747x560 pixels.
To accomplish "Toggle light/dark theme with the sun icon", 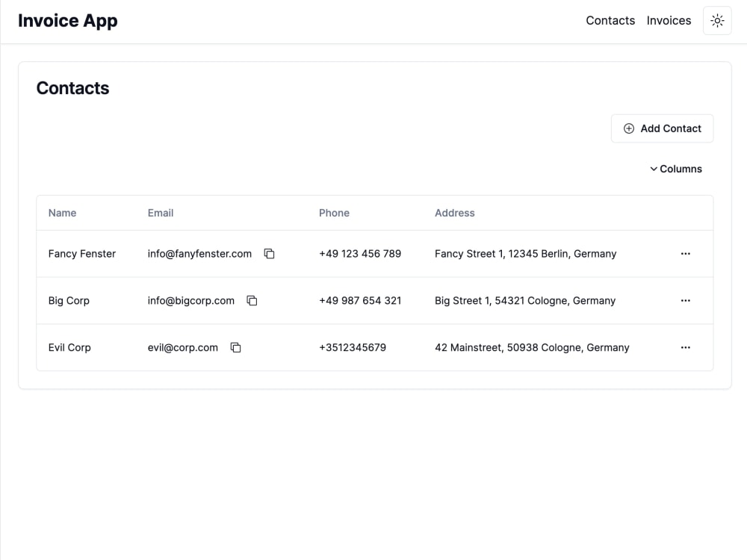I will point(716,21).
